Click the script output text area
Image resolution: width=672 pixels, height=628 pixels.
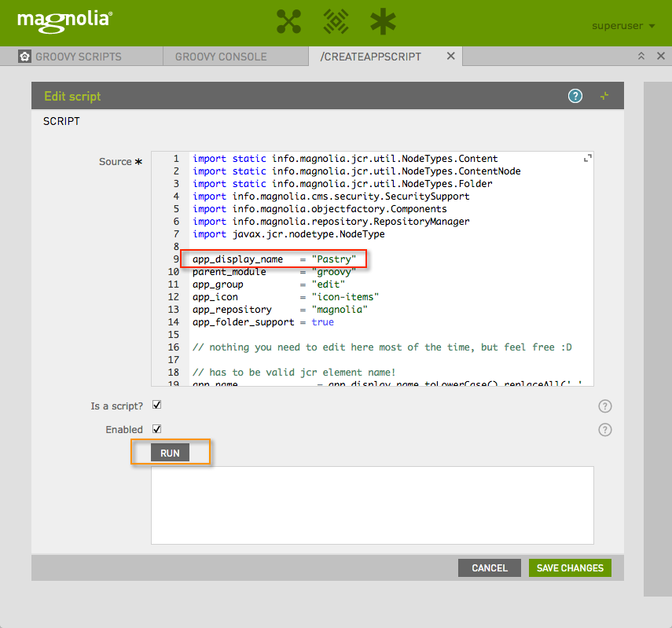373,505
